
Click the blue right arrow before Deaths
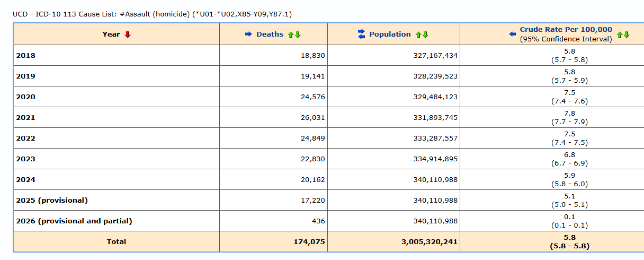point(248,34)
